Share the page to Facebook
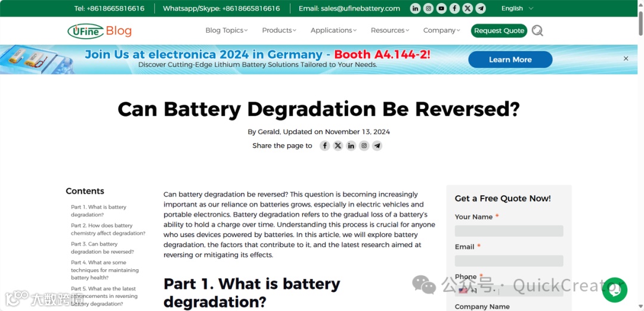 click(x=325, y=145)
